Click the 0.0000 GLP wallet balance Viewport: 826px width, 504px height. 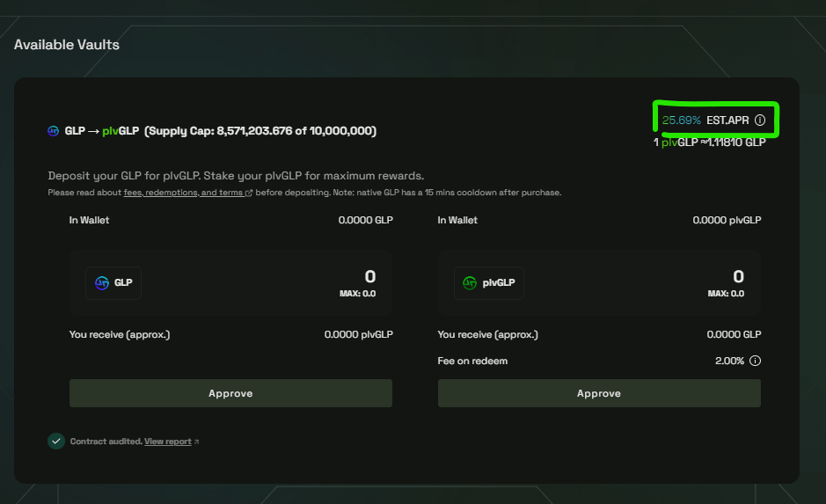coord(365,220)
